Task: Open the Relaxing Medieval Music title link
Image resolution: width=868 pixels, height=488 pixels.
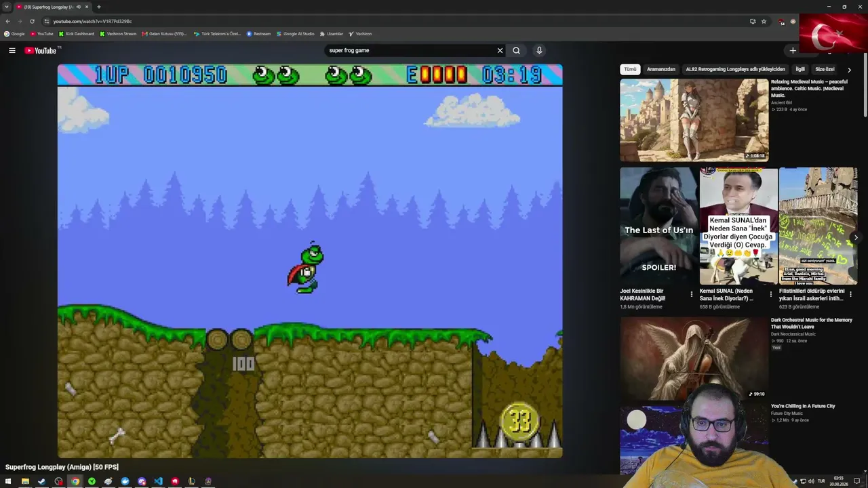Action: click(810, 89)
